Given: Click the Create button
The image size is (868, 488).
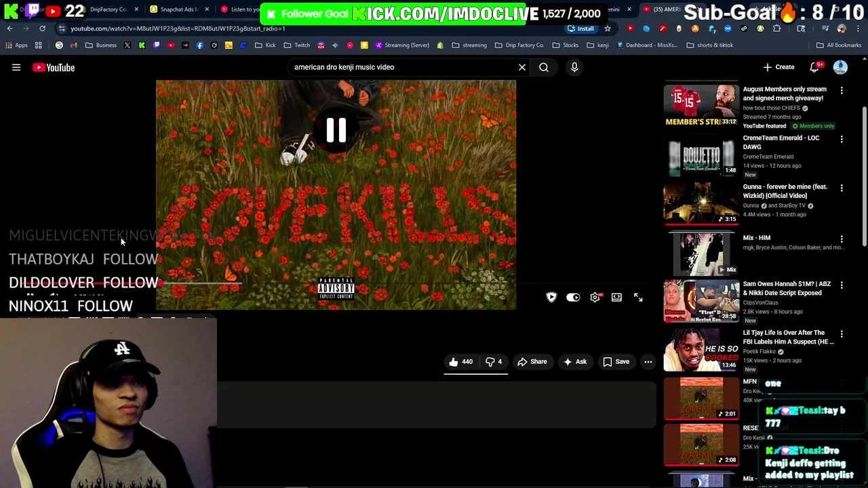Looking at the screenshot, I should (778, 67).
